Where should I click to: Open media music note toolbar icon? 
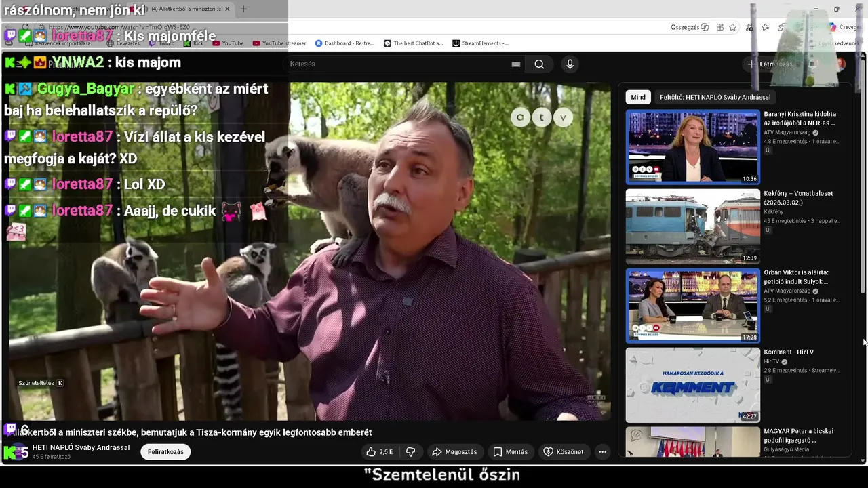[749, 27]
